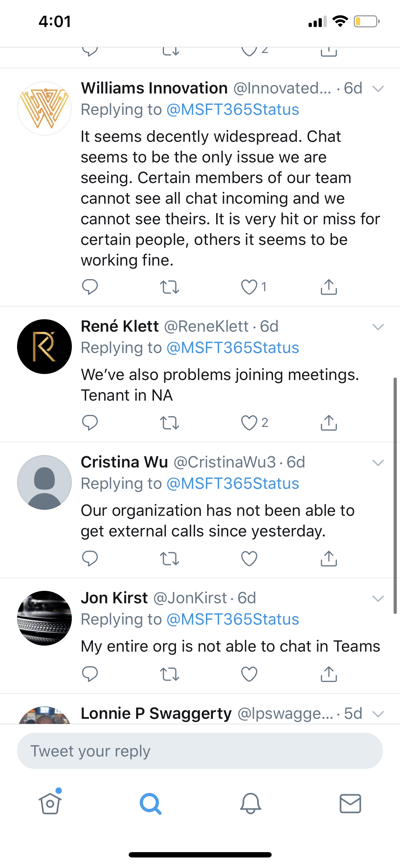Open the Search tab magnifier

pyautogui.click(x=150, y=804)
